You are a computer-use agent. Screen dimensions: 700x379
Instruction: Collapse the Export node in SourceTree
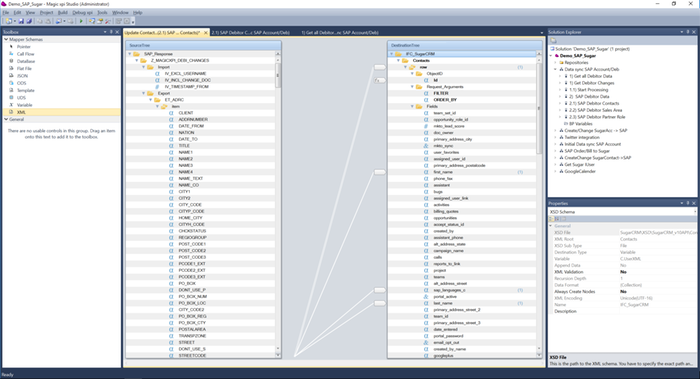pyautogui.click(x=143, y=93)
